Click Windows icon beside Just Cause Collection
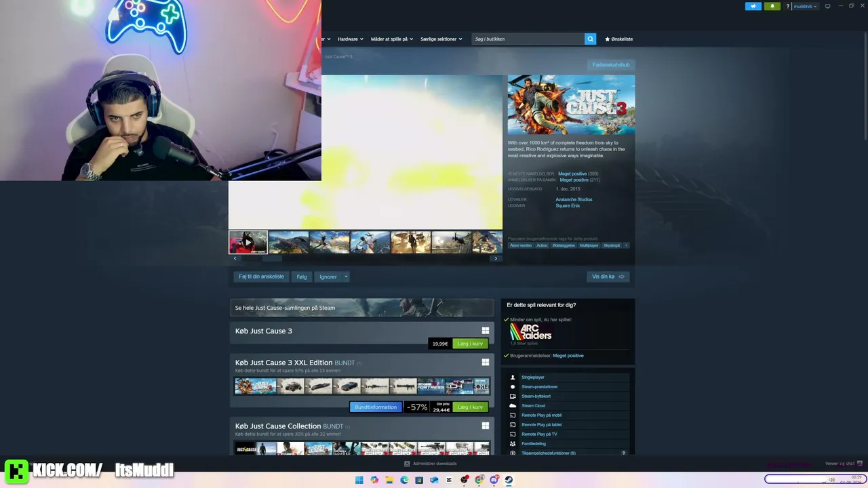 point(486,426)
